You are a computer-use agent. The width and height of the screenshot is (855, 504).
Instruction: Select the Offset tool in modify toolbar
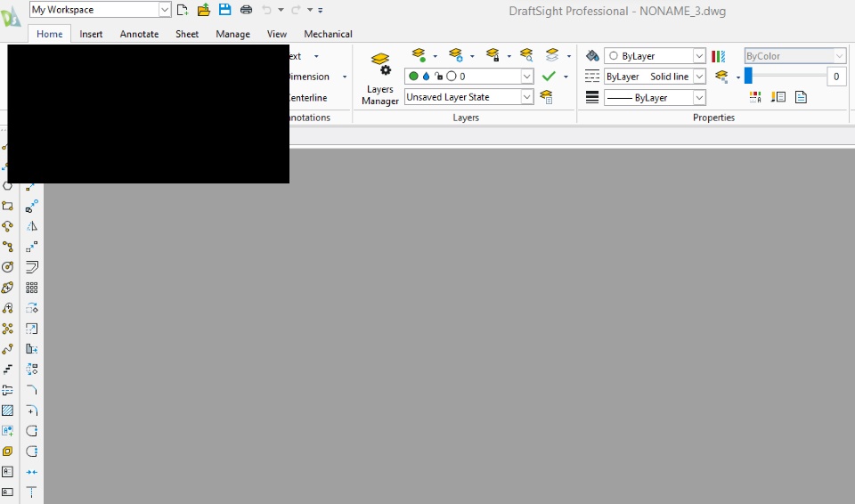coord(32,267)
